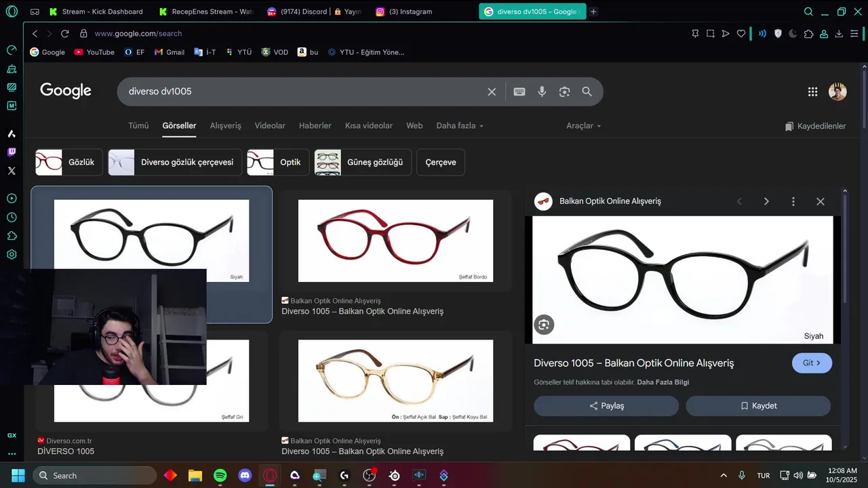Take a snapshot with the capture icon
The width and height of the screenshot is (868, 488).
[x=711, y=33]
